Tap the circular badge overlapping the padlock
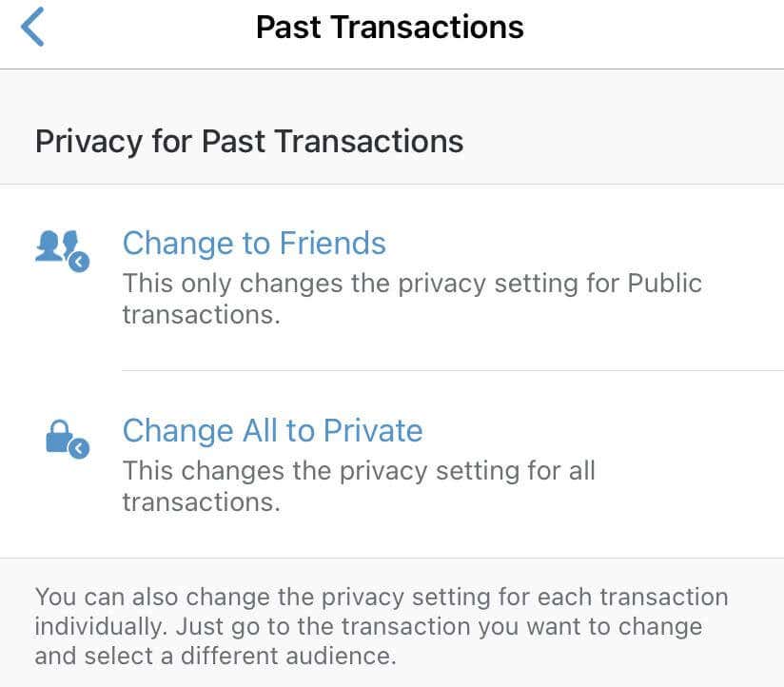 click(79, 445)
